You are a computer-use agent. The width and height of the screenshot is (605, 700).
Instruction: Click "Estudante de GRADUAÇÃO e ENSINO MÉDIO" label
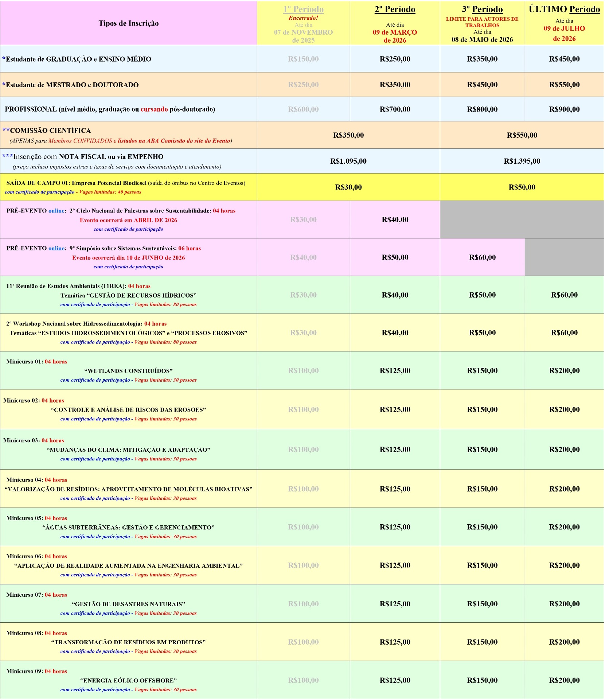78,59
